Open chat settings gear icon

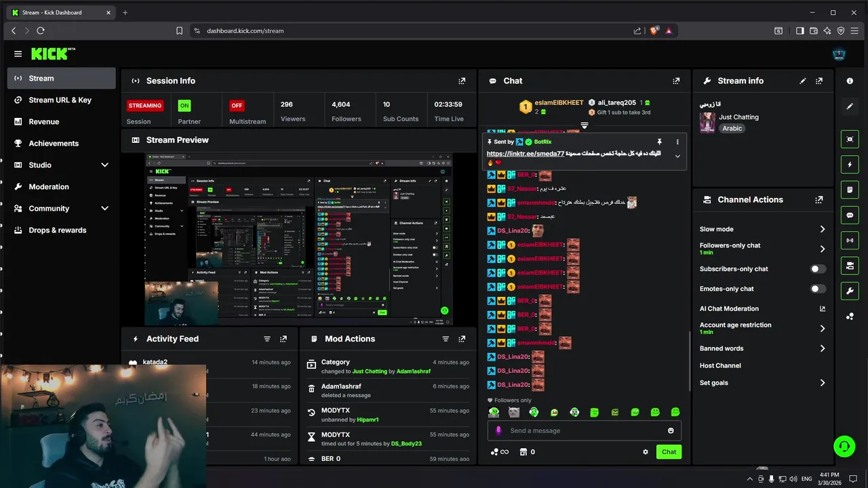[x=646, y=452]
